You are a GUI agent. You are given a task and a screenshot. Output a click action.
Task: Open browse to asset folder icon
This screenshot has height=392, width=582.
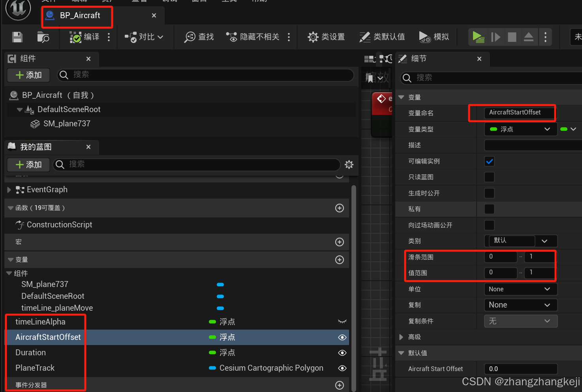tap(43, 37)
